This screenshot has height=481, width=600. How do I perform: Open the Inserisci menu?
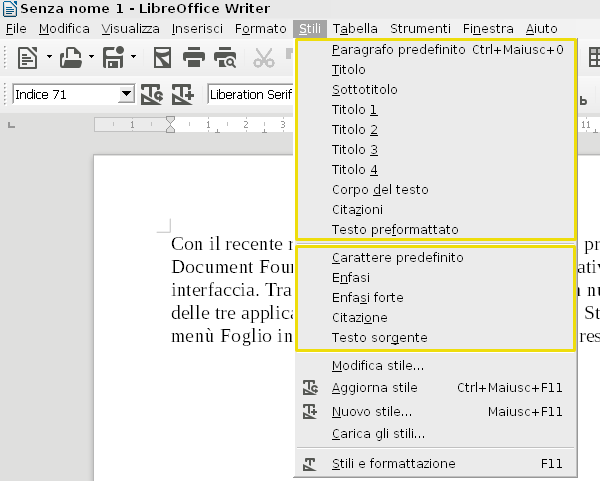197,29
